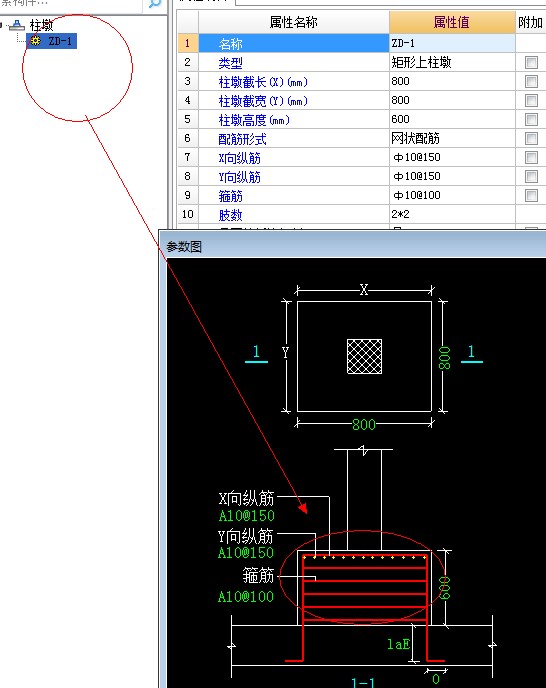Viewport: 546px width, 688px height.
Task: Click the 柱墩截宽(Y)(mm) property label
Action: tap(263, 101)
